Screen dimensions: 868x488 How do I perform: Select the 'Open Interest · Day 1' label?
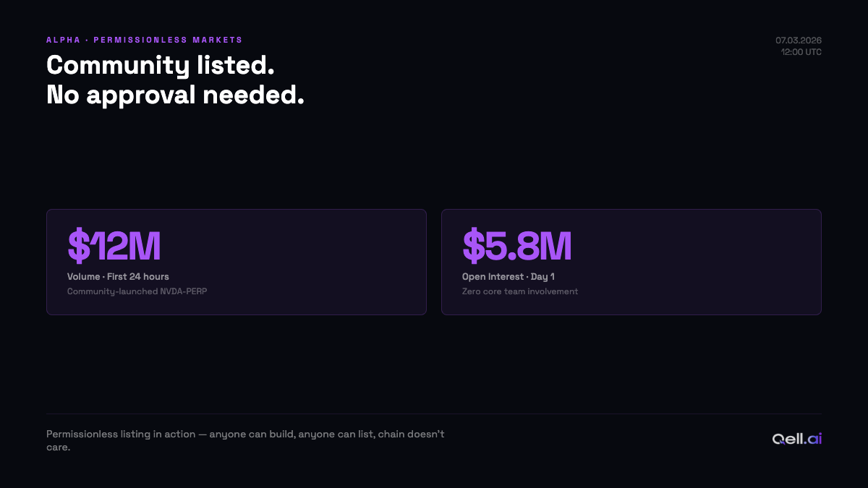[509, 276]
